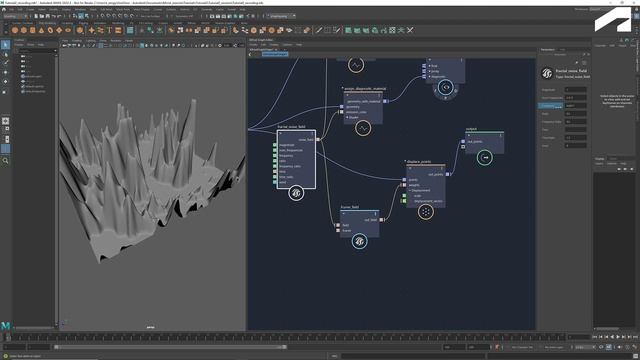Click the fractal_noise_field node title
Screen dimensions: 640x360
pos(291,127)
